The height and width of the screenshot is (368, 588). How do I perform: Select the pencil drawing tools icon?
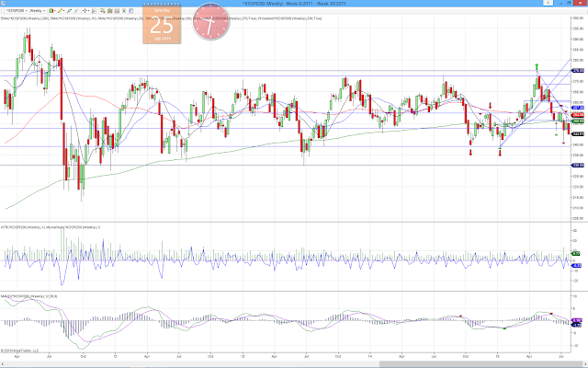[60, 11]
